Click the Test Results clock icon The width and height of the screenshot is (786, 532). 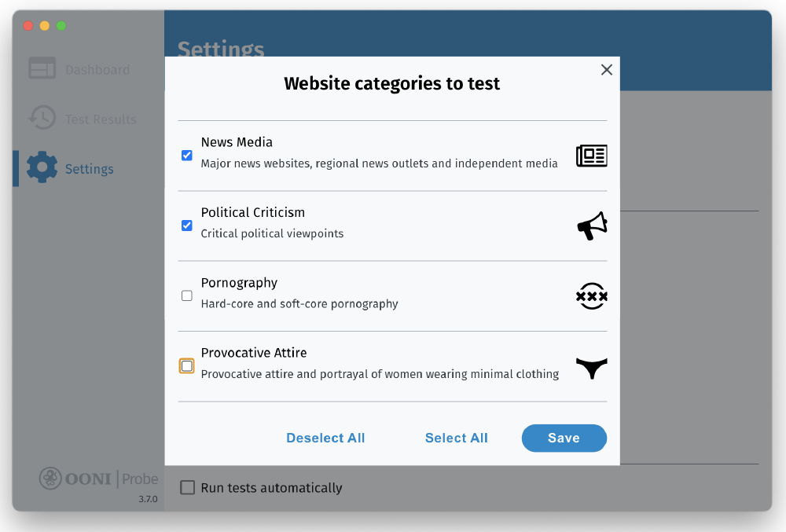(x=43, y=118)
